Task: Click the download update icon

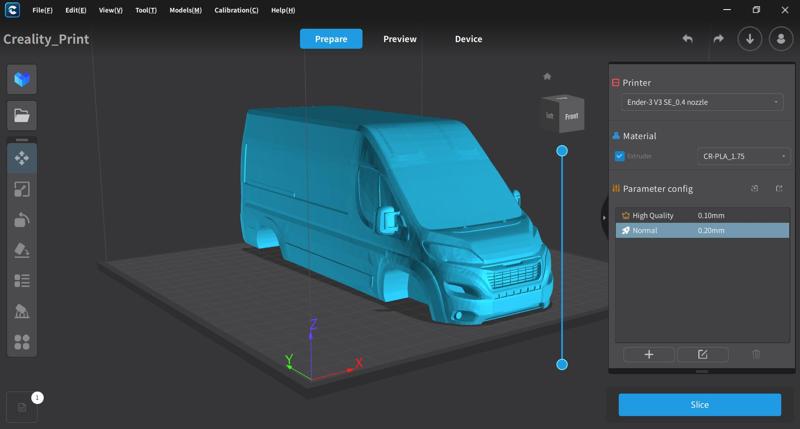Action: [x=750, y=39]
